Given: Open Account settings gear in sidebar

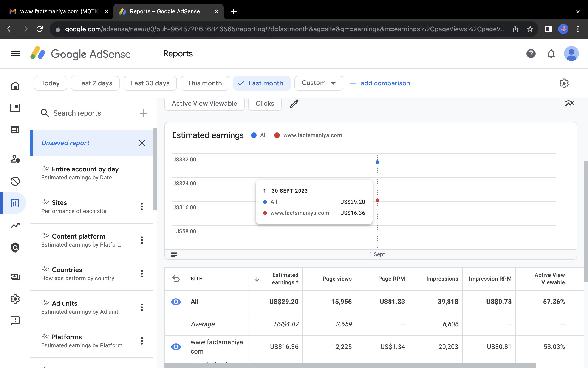Looking at the screenshot, I should (x=15, y=299).
